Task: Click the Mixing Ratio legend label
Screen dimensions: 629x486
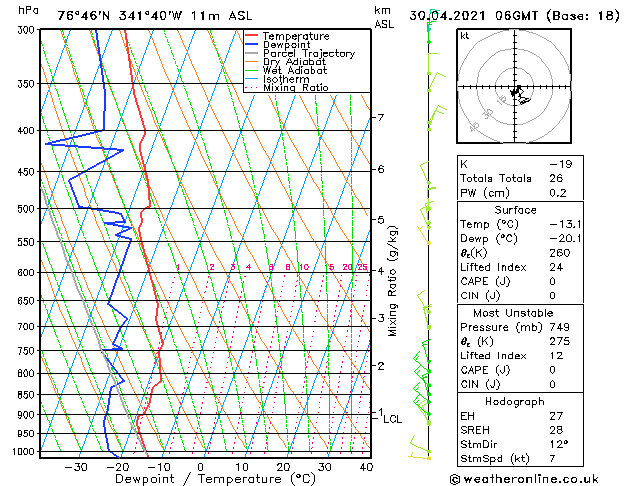Action: 296,87
